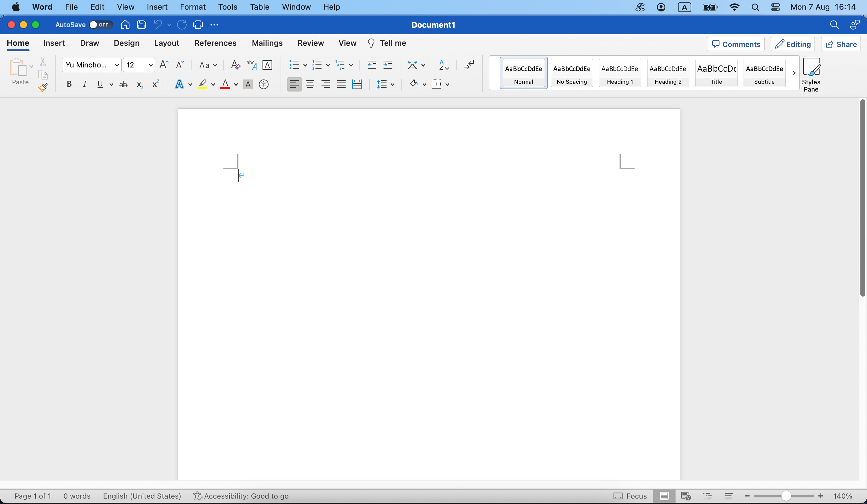
Task: Click the page count status bar area
Action: 32,496
